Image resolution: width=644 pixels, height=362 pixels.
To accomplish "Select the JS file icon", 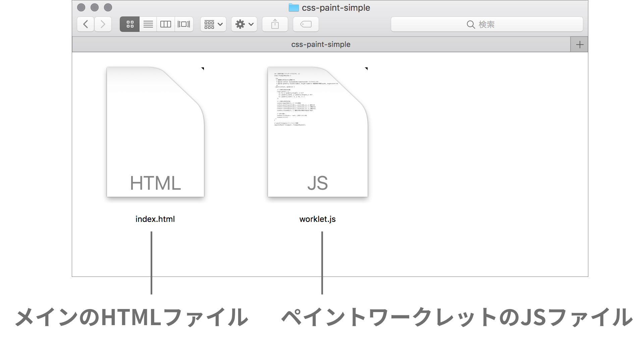I will pos(317,132).
